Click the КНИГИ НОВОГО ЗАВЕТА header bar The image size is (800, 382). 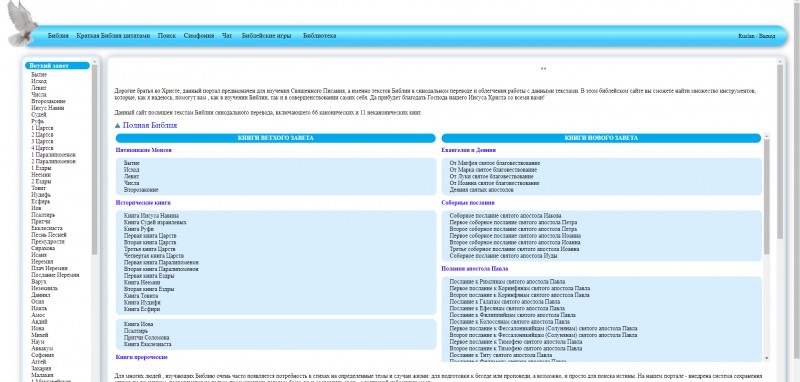(x=601, y=138)
